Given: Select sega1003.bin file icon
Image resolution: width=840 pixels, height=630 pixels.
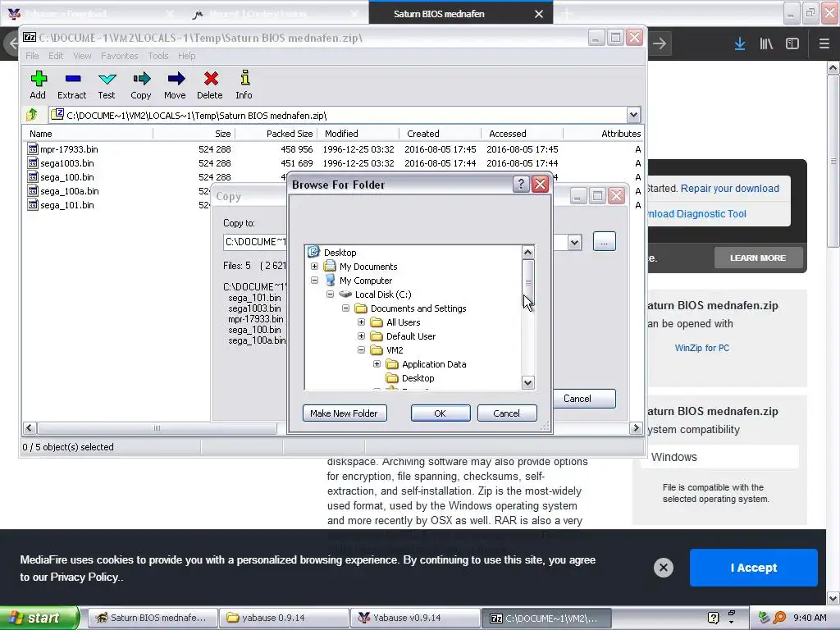Looking at the screenshot, I should pos(33,163).
